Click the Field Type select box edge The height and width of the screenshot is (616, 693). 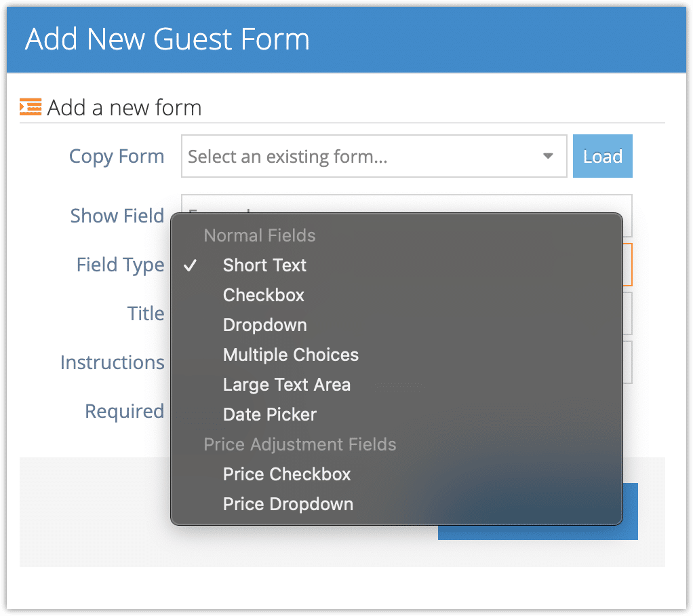click(628, 265)
